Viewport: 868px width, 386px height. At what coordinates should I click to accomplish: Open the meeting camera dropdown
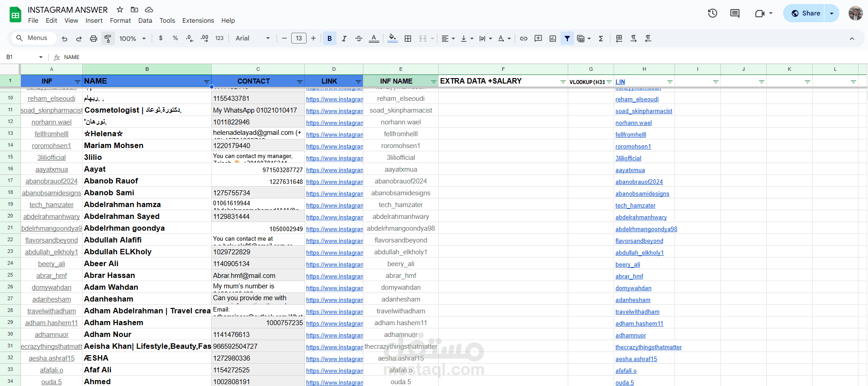[x=771, y=13]
